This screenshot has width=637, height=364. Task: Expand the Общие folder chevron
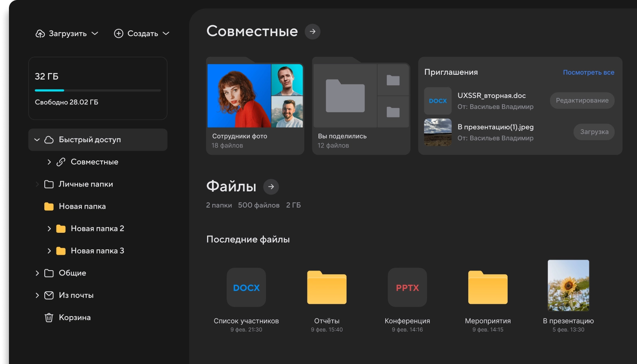click(37, 273)
